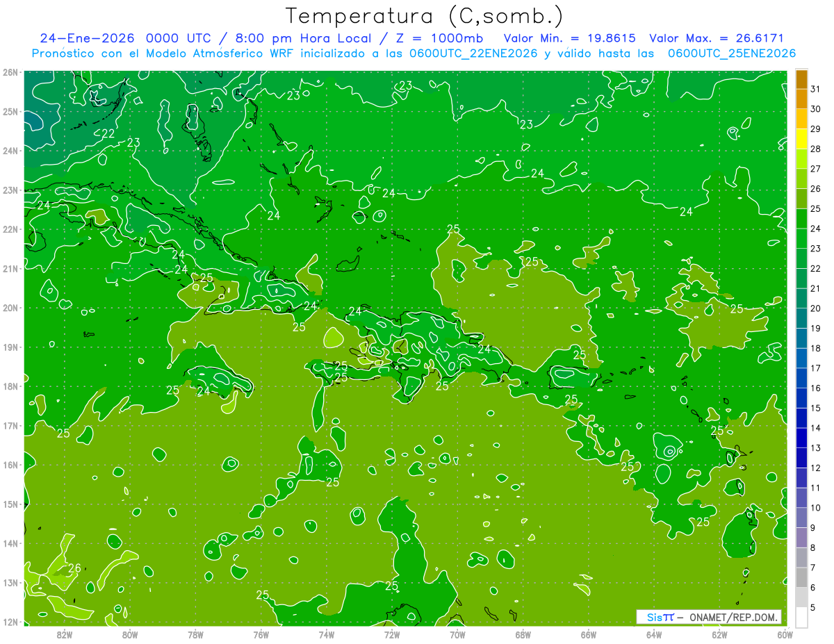
Task: Select the "Valor Min. = 19.8615" text
Action: click(x=570, y=38)
